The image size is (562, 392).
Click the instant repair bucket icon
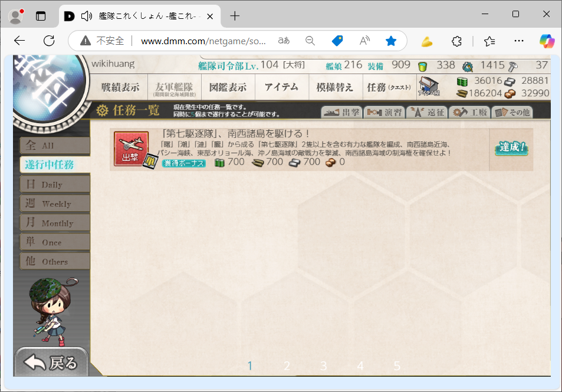coord(423,66)
